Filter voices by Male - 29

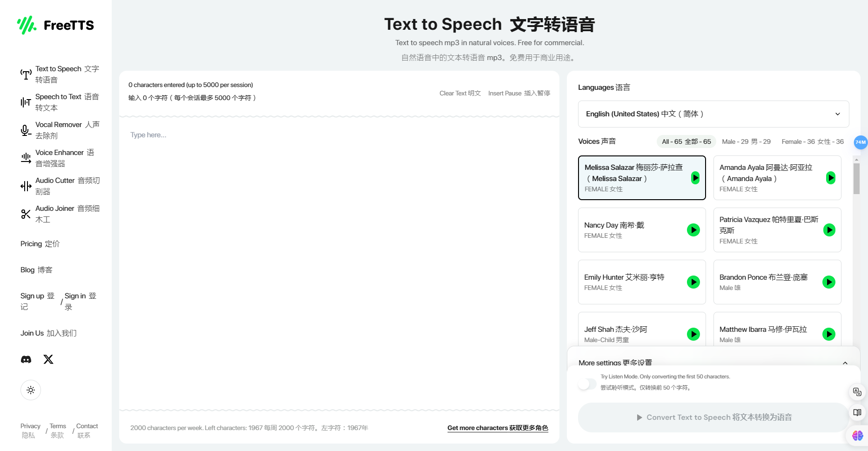point(747,141)
